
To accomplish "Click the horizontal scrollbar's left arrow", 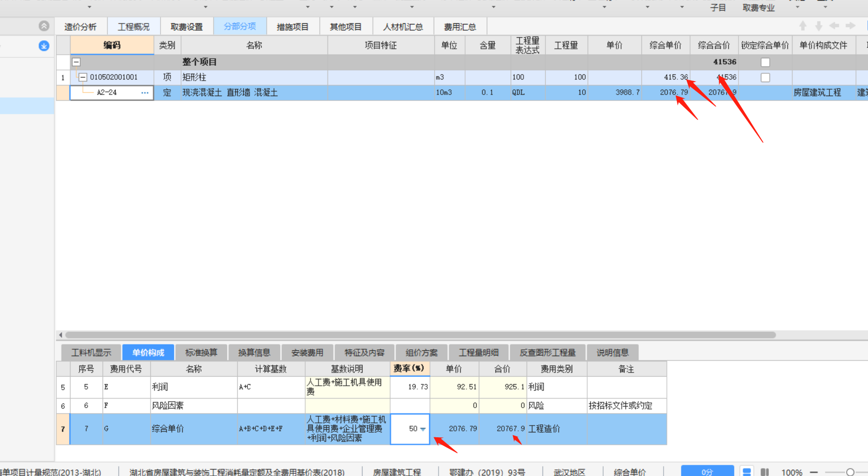I will [61, 335].
